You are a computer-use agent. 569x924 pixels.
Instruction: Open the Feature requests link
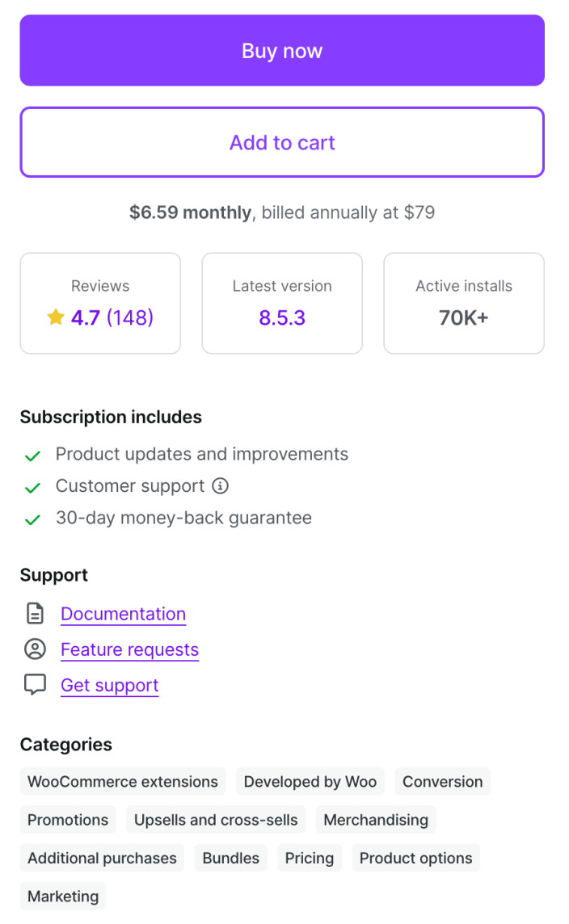(129, 649)
